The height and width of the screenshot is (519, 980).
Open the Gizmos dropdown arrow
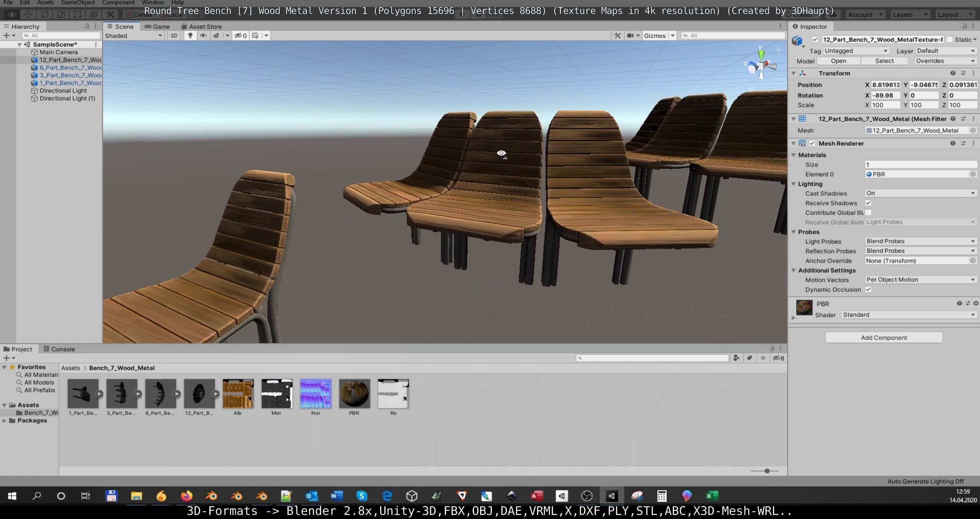(x=672, y=35)
